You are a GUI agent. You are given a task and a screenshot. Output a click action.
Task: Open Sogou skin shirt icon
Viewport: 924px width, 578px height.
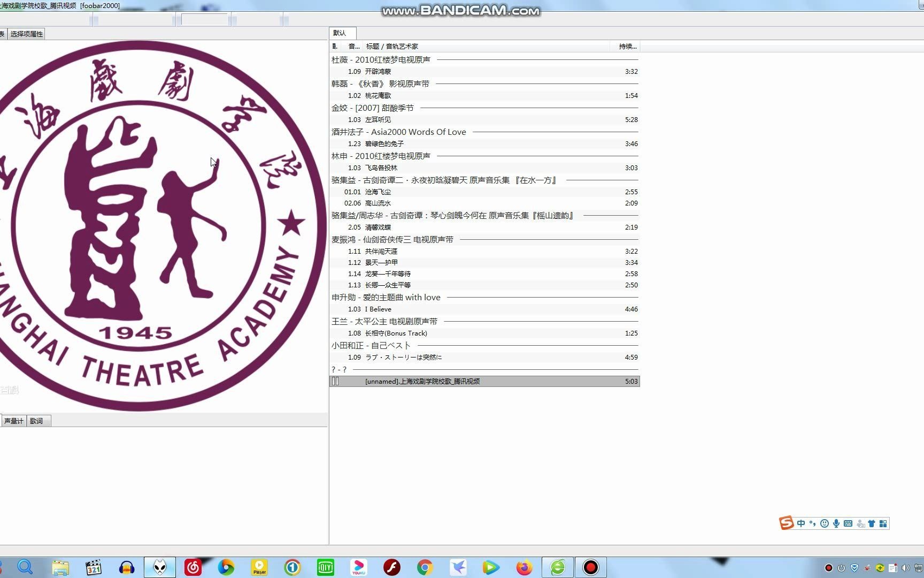click(872, 523)
